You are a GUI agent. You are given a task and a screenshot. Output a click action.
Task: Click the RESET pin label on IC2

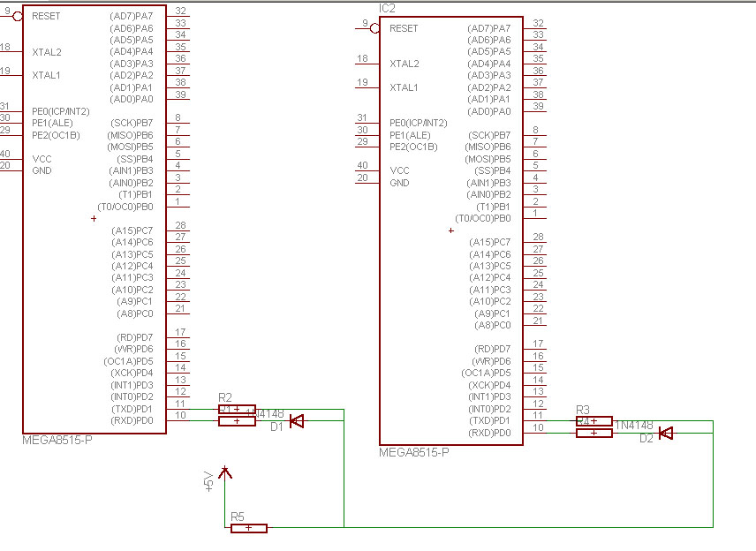[x=404, y=28]
